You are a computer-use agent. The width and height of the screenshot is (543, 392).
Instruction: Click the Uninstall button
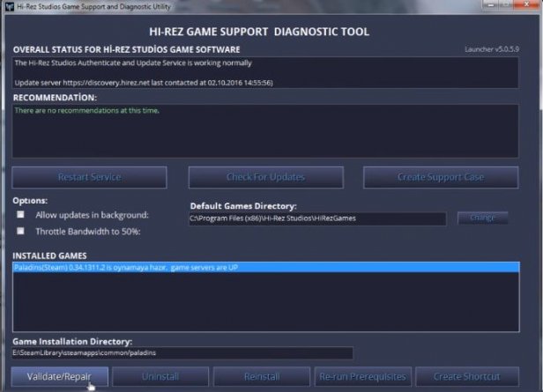(160, 376)
